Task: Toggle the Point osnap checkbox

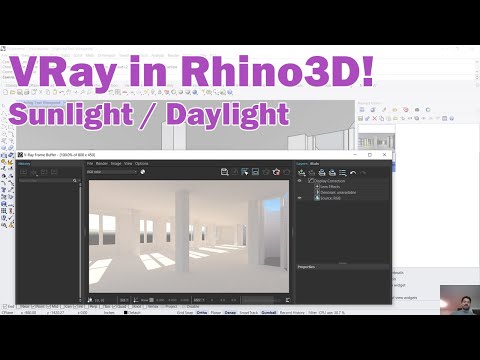Action: pyautogui.click(x=33, y=306)
